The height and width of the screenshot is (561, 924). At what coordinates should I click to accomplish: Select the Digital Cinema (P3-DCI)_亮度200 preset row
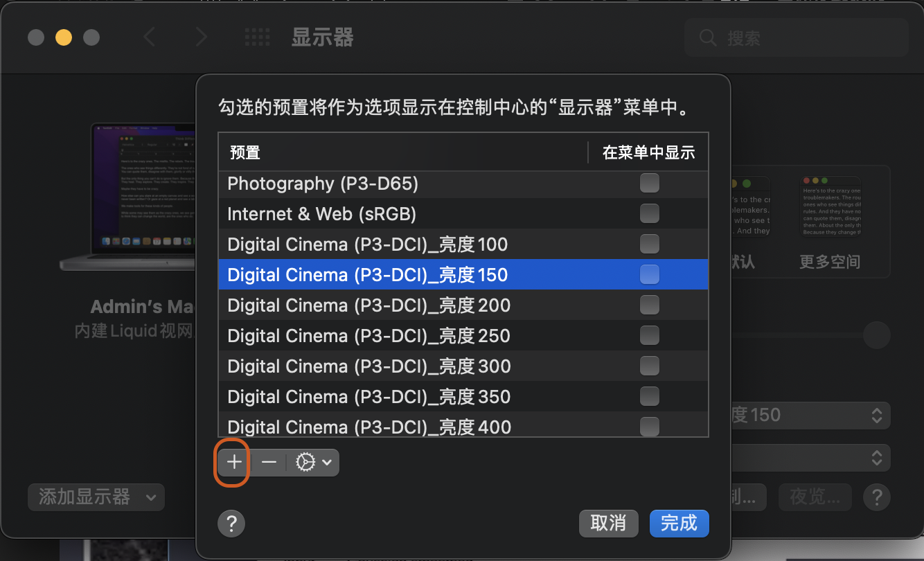tap(416, 305)
